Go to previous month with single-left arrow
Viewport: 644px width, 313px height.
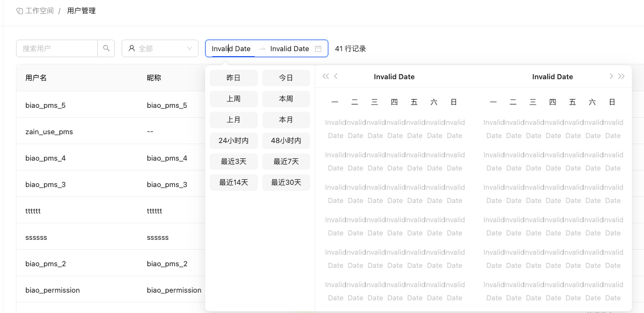point(336,76)
